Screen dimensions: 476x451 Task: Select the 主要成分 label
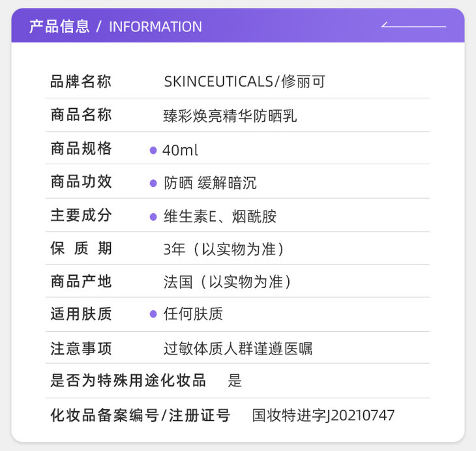pyautogui.click(x=81, y=215)
